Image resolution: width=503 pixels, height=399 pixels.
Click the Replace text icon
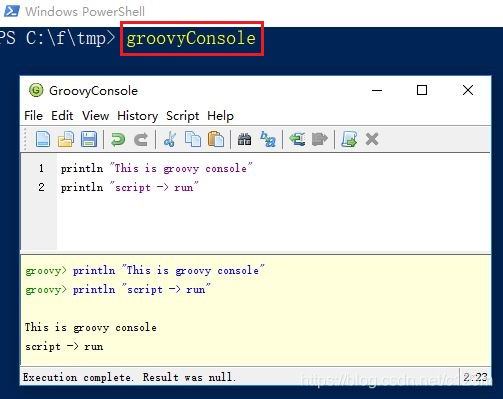(x=268, y=139)
